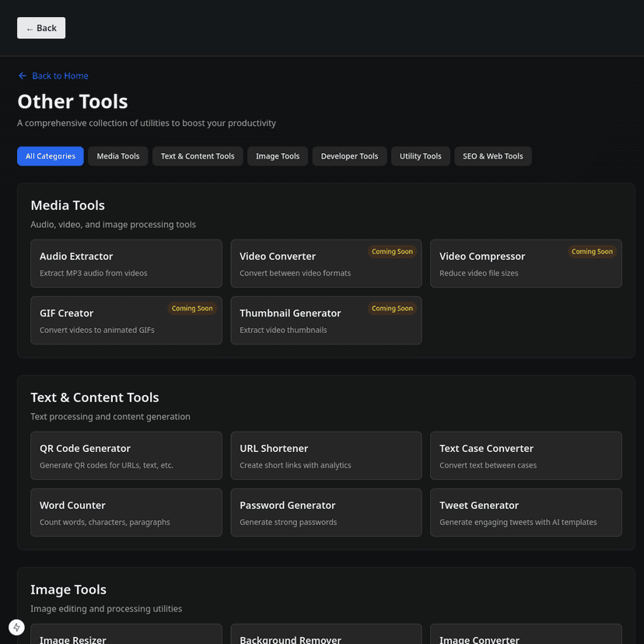Select the Image Tools category
This screenshot has width=644, height=644.
tap(278, 156)
